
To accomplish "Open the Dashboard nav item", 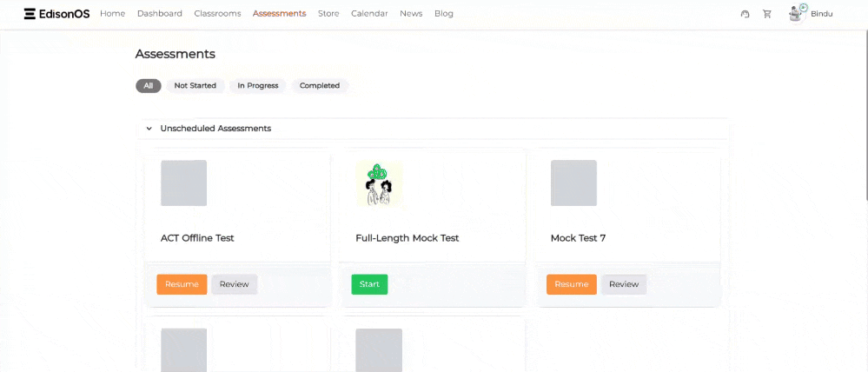I will 159,14.
